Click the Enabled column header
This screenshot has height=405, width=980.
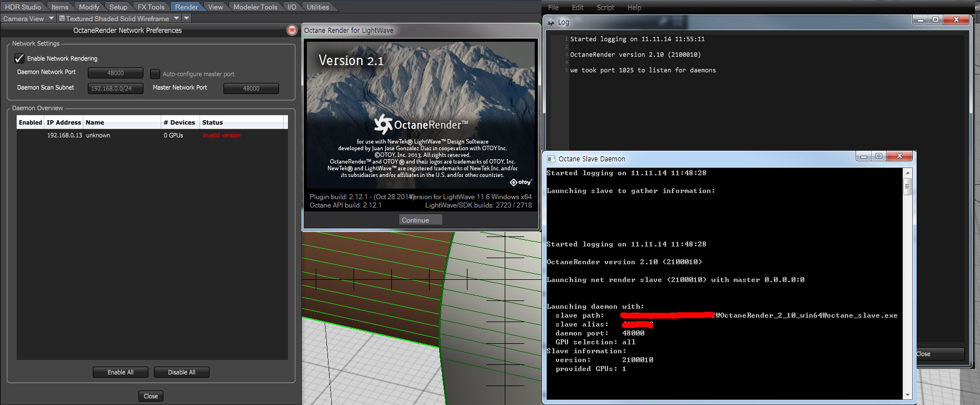coord(31,122)
